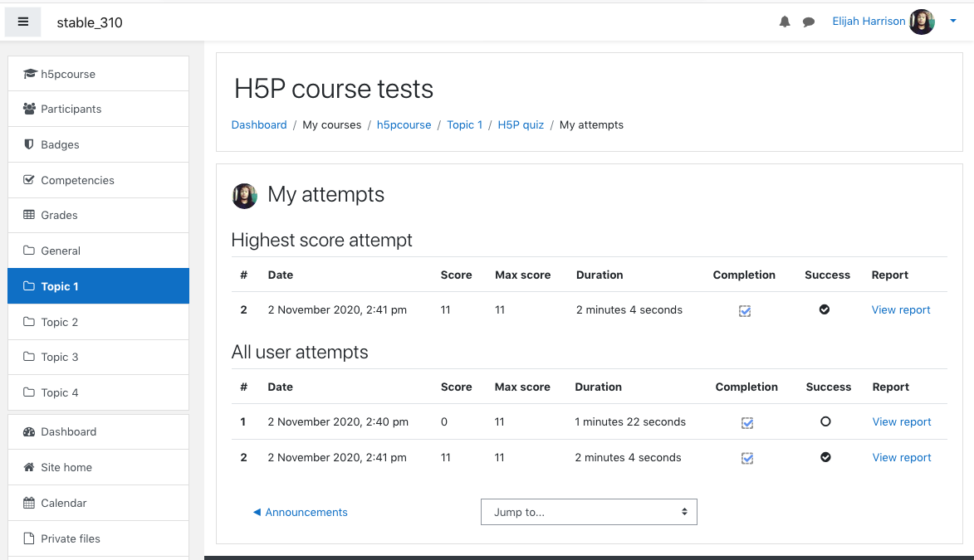Click the Success column header in Highest score table
The image size is (974, 560).
(x=827, y=275)
